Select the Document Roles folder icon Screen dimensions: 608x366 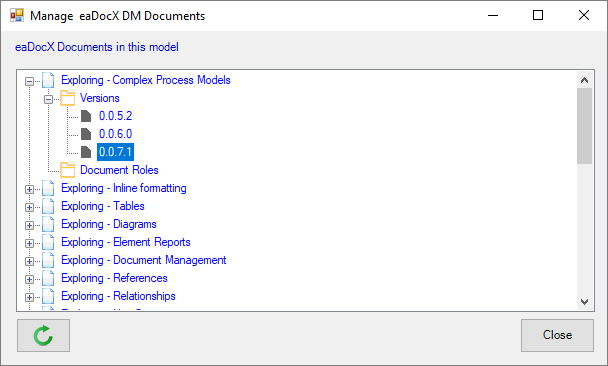point(67,170)
